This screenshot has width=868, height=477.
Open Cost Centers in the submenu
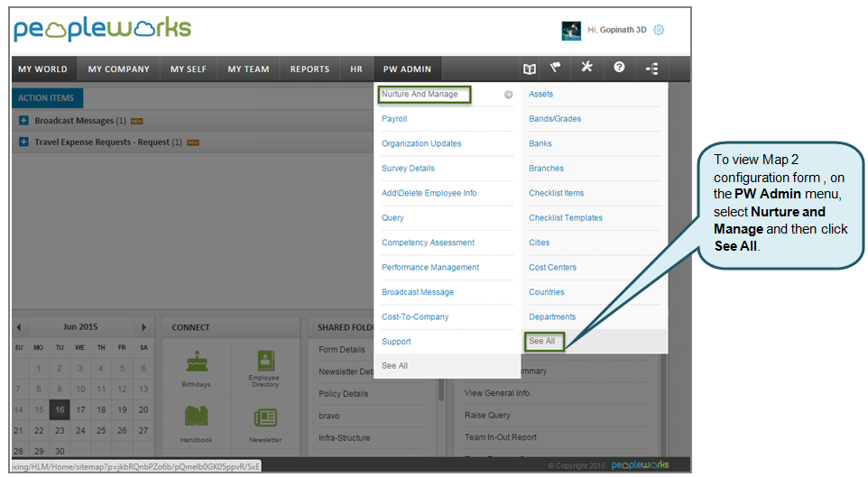pyautogui.click(x=552, y=267)
